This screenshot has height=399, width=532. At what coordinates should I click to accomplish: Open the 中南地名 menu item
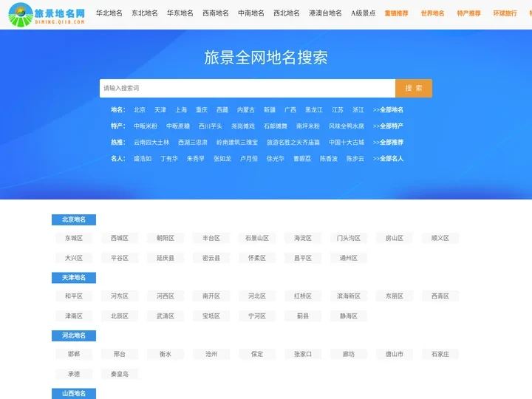[251, 13]
